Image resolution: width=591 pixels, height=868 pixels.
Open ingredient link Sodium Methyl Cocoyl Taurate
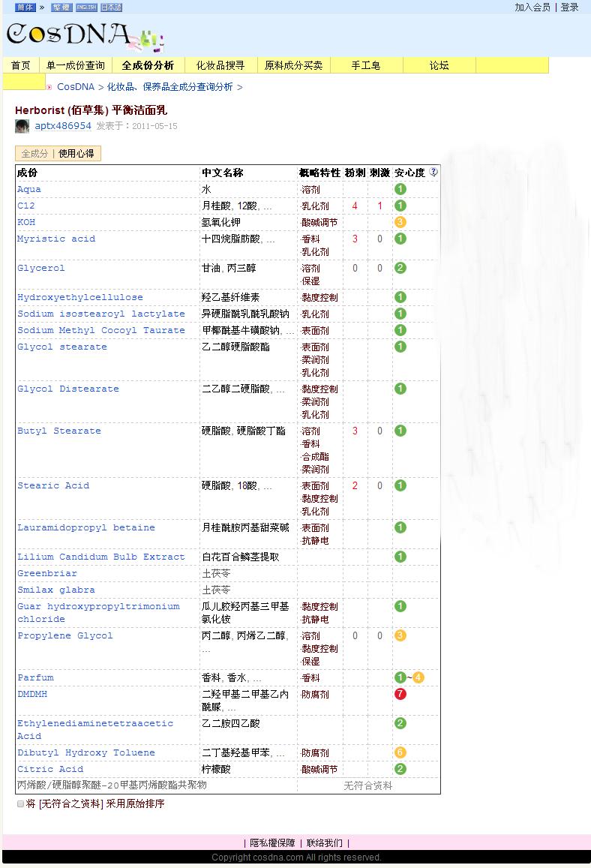[x=101, y=331]
